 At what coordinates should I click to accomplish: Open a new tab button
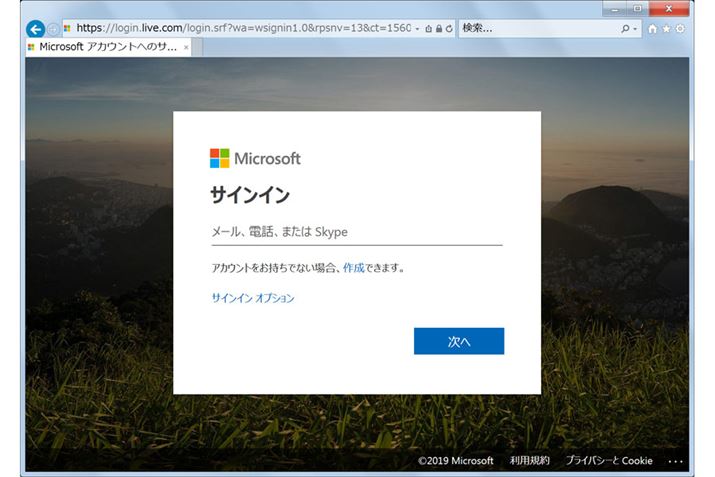coord(197,47)
